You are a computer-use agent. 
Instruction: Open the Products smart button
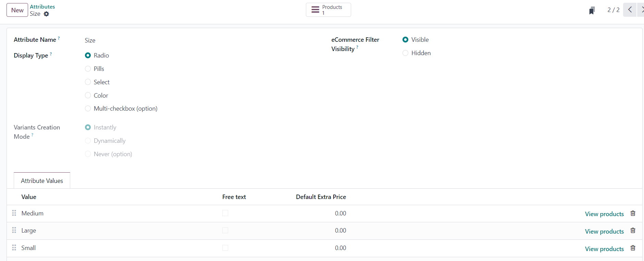328,10
